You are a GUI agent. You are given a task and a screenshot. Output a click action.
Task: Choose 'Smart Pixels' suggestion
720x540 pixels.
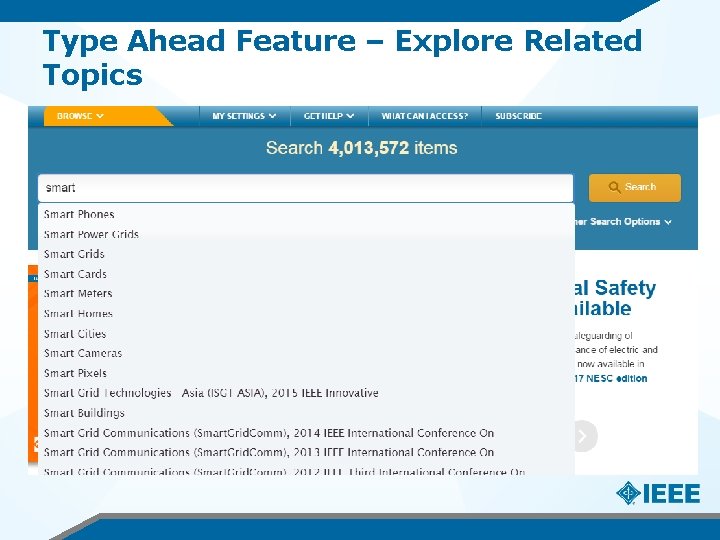click(x=306, y=373)
